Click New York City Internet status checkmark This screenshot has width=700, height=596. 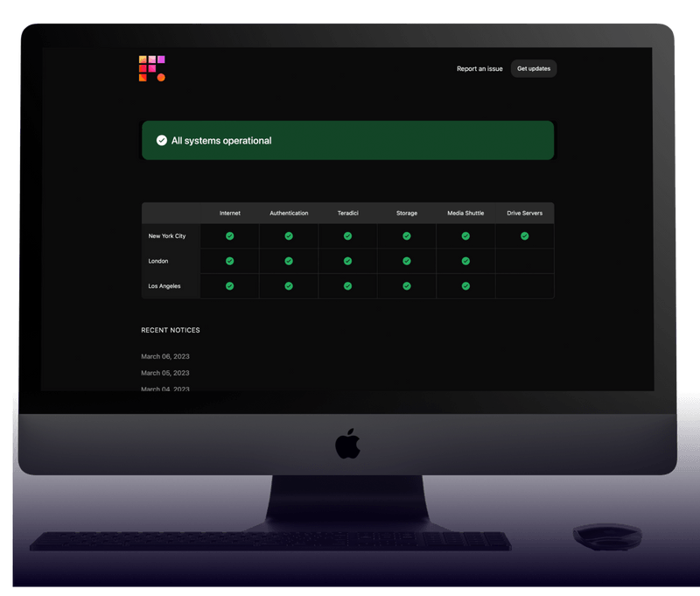pyautogui.click(x=230, y=236)
